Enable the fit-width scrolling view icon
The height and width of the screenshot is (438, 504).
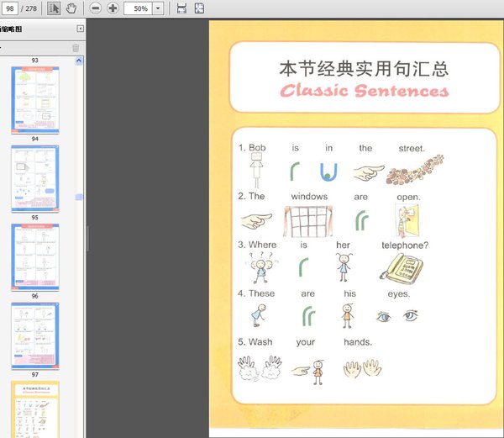[182, 8]
